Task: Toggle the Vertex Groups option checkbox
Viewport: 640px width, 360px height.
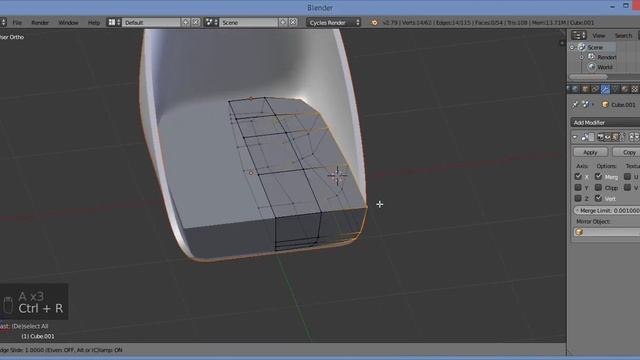Action: (x=598, y=198)
